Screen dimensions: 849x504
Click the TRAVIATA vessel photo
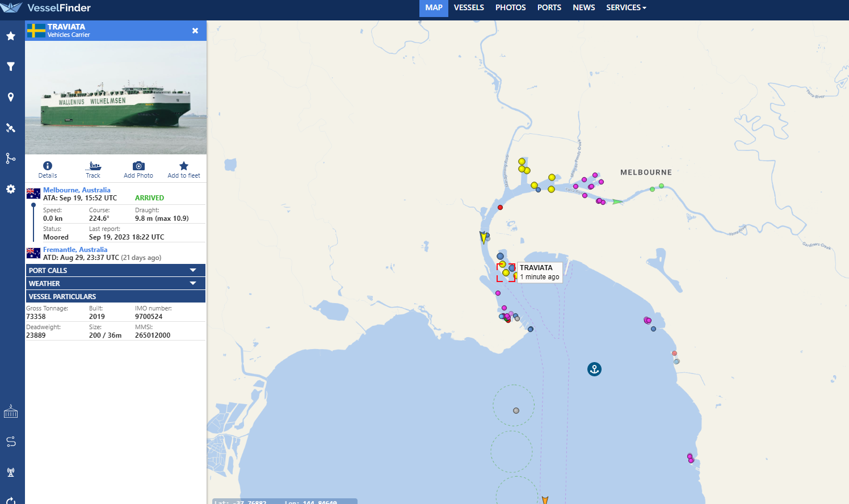coord(116,98)
